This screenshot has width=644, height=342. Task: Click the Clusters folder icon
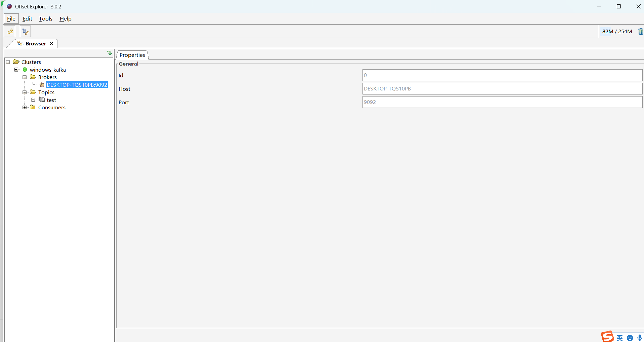[x=16, y=62]
